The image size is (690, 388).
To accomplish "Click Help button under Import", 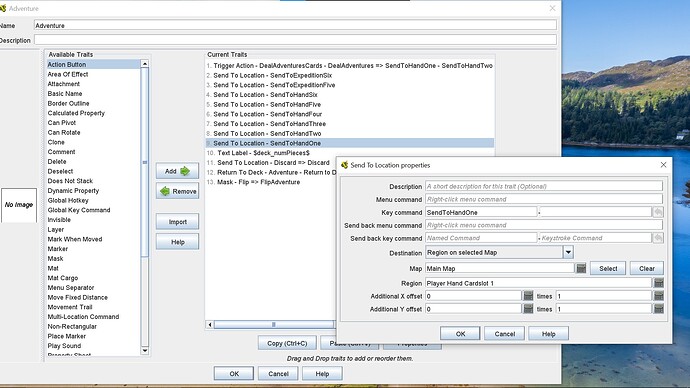I will [177, 242].
